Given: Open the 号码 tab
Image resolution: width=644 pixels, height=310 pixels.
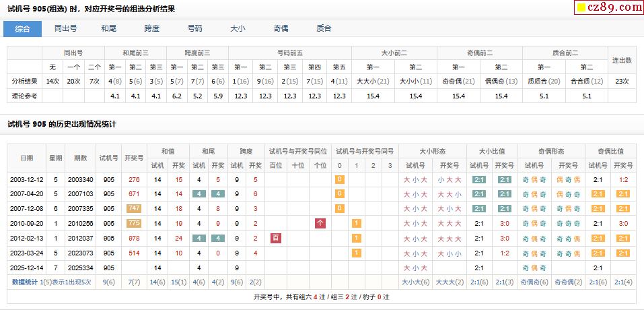Looking at the screenshot, I should 194,28.
